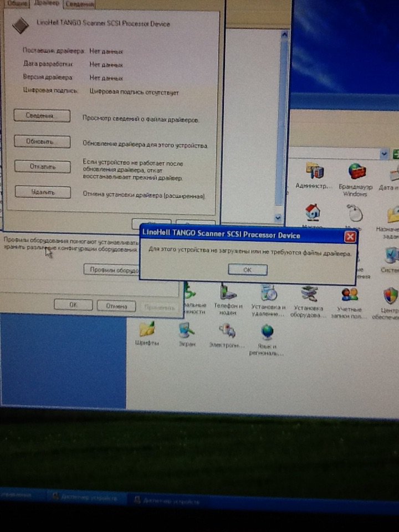
Task: Open Учетные записи пользователей icon
Action: point(349,303)
